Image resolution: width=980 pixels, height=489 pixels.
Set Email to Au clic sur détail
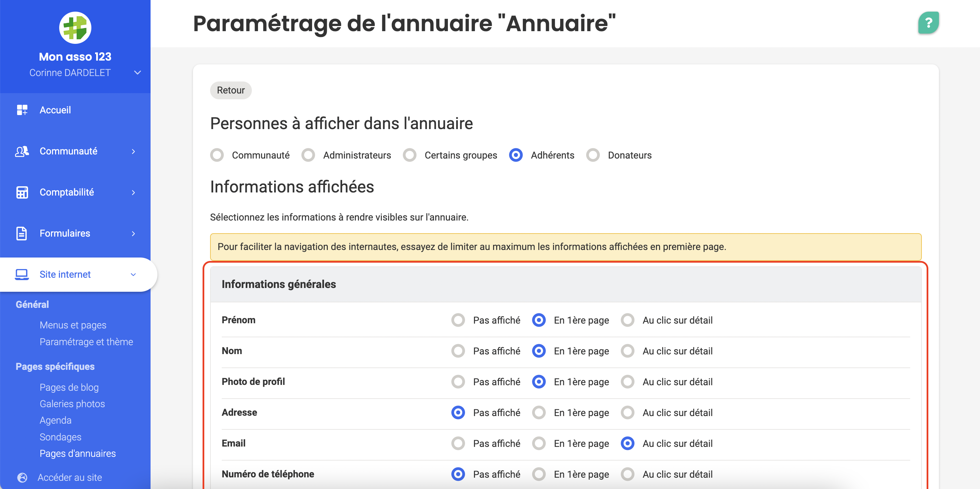tap(627, 443)
